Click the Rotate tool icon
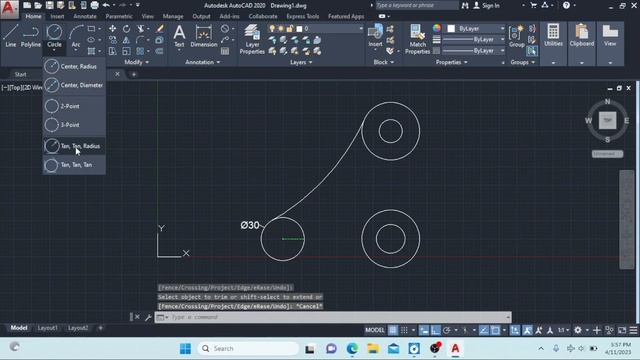 [127, 29]
